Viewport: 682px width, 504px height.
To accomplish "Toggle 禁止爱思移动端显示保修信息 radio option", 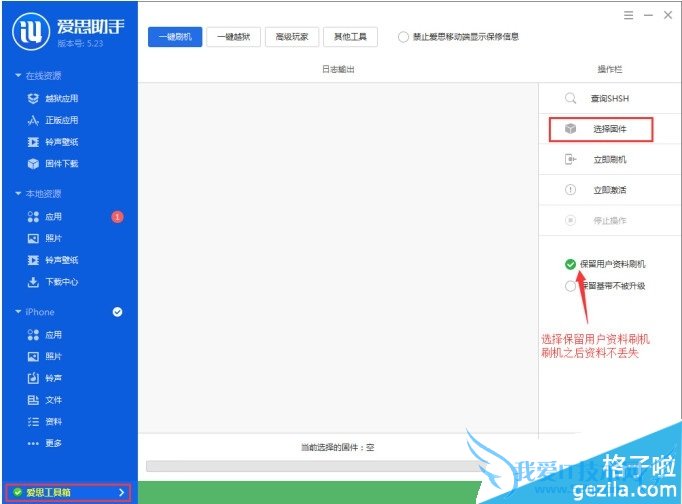I will (x=403, y=37).
